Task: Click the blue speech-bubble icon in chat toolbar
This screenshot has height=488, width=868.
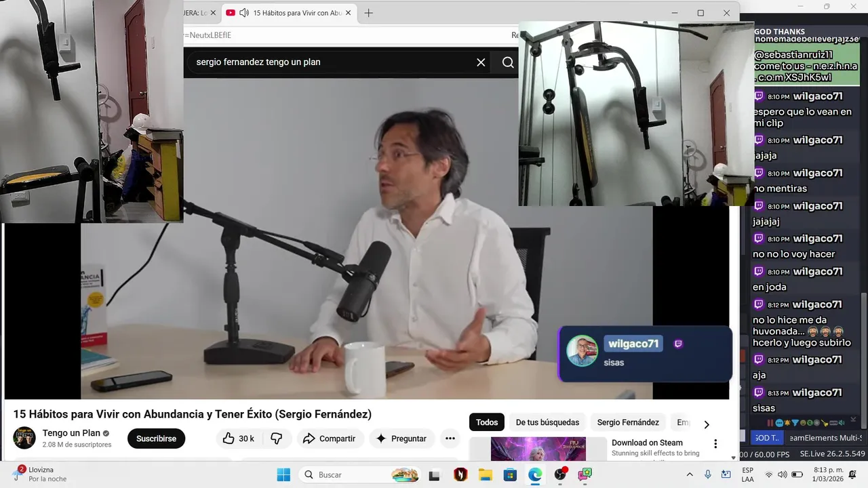Action: pyautogui.click(x=779, y=423)
